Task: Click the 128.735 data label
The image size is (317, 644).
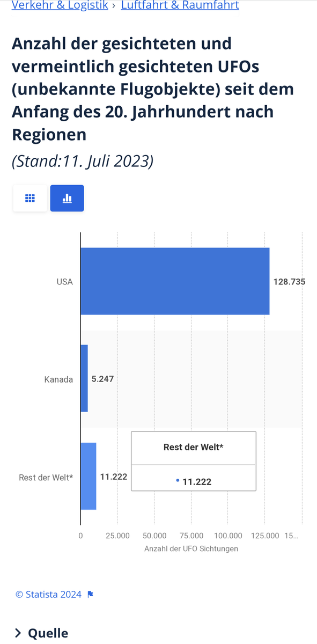Action: [290, 281]
